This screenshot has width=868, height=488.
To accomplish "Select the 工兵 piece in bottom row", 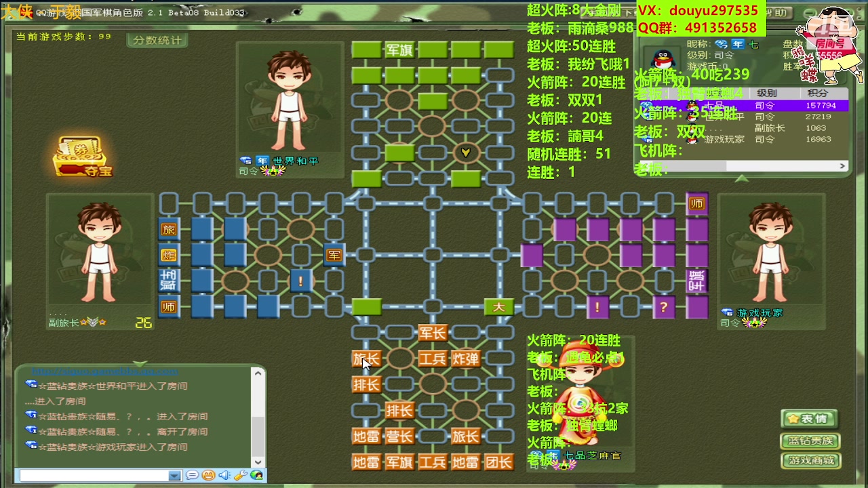I will coord(432,462).
